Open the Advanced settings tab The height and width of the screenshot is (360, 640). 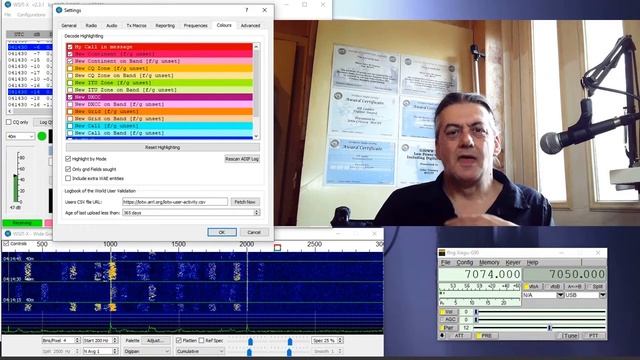point(250,26)
